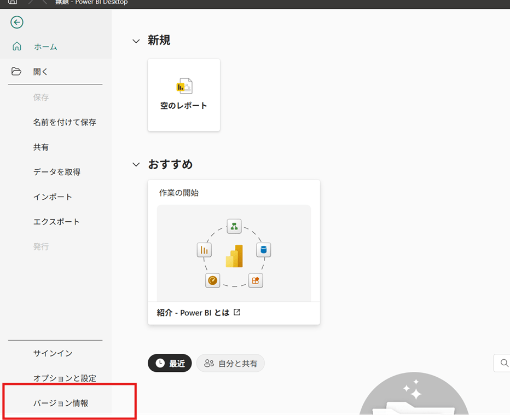Image resolution: width=510 pixels, height=420 pixels.
Task: Click the save icon in title bar
Action: 13,2
